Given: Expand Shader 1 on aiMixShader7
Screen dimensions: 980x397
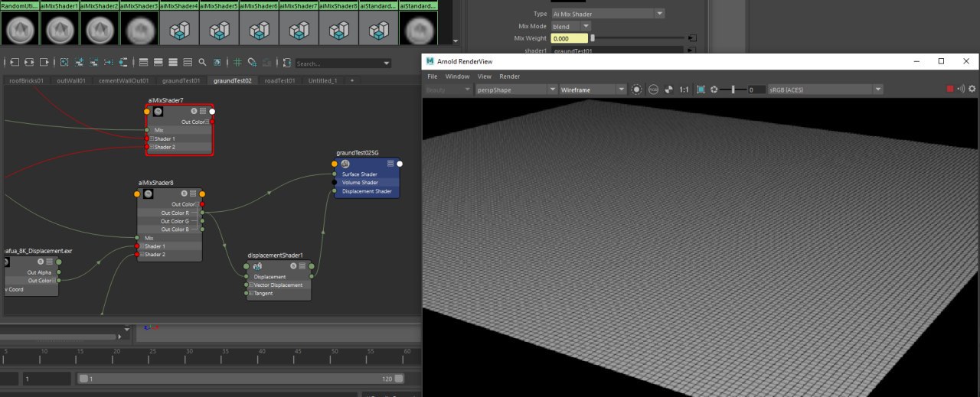Looking at the screenshot, I should click(x=152, y=138).
